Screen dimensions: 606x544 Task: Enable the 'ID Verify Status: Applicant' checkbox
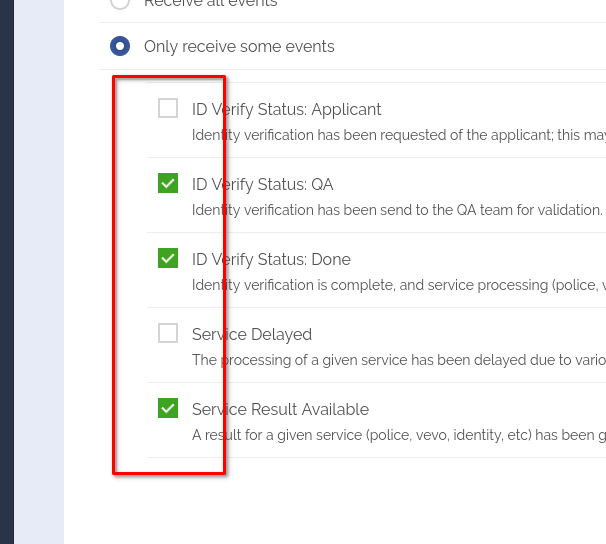pyautogui.click(x=168, y=109)
